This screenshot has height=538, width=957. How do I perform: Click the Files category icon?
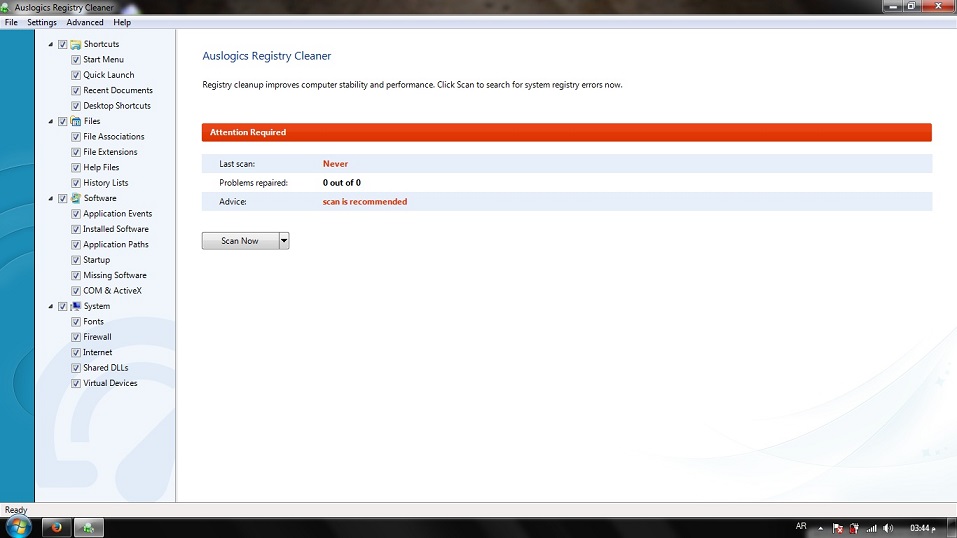click(76, 121)
